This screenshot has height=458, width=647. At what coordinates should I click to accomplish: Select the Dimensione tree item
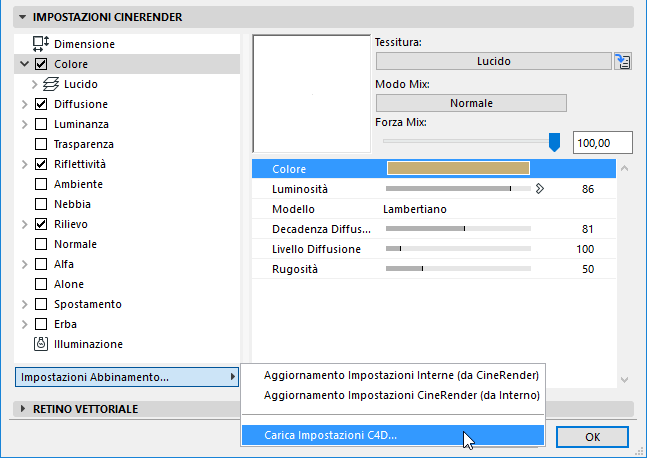click(84, 44)
